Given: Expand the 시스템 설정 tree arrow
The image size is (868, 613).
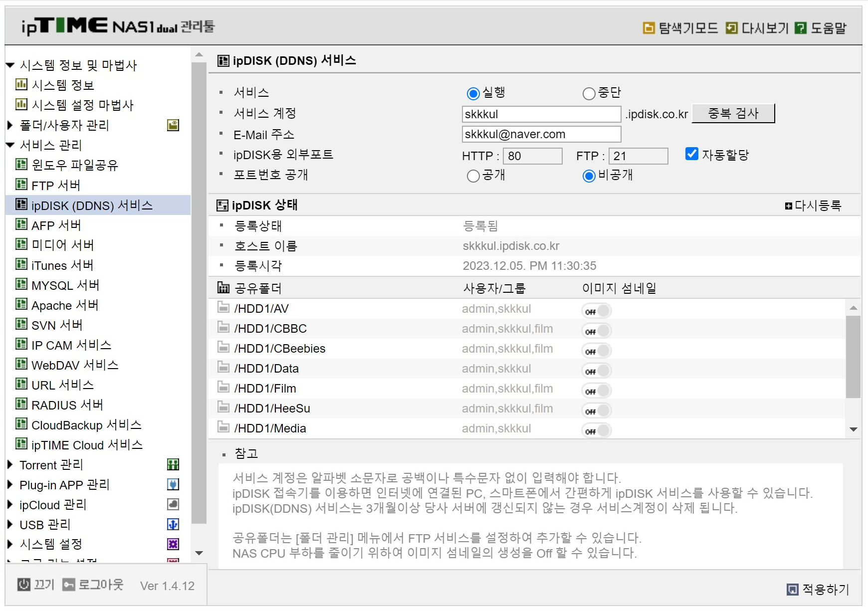Looking at the screenshot, I should pyautogui.click(x=9, y=544).
